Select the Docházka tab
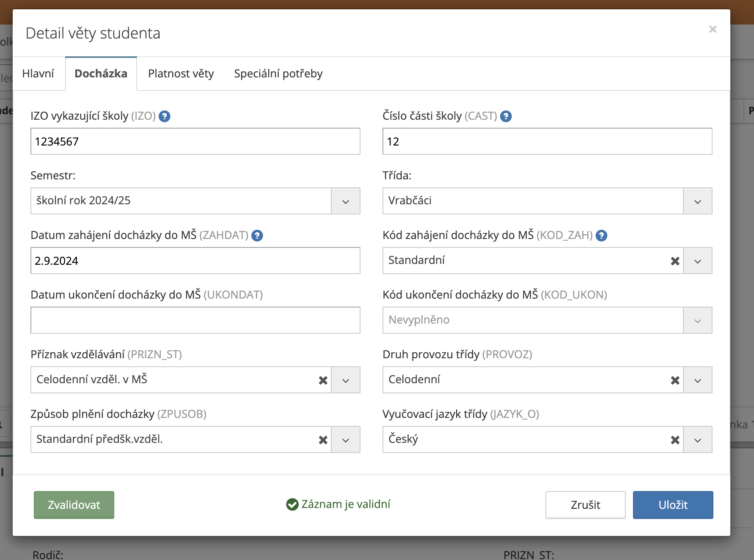The height and width of the screenshot is (560, 754). pyautogui.click(x=101, y=74)
